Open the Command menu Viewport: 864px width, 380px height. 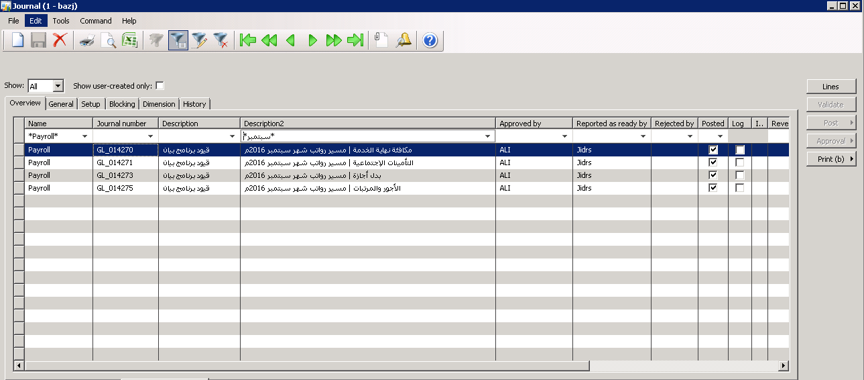[x=95, y=21]
